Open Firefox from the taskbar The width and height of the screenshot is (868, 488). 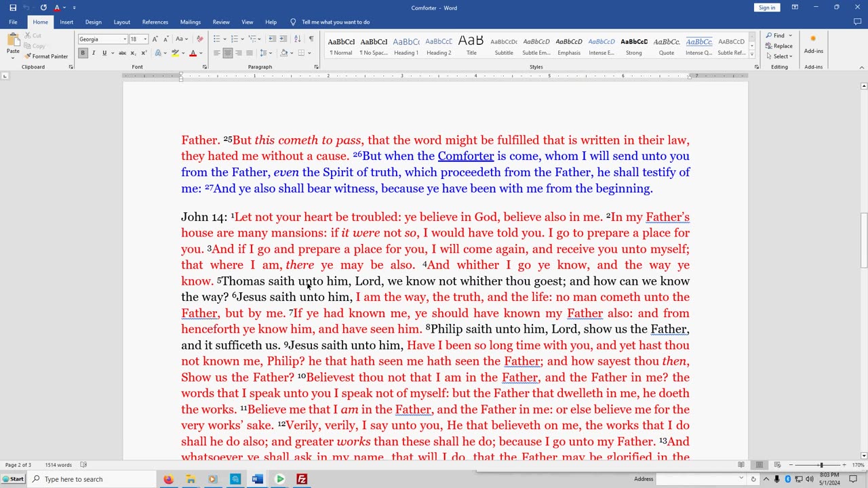(168, 479)
